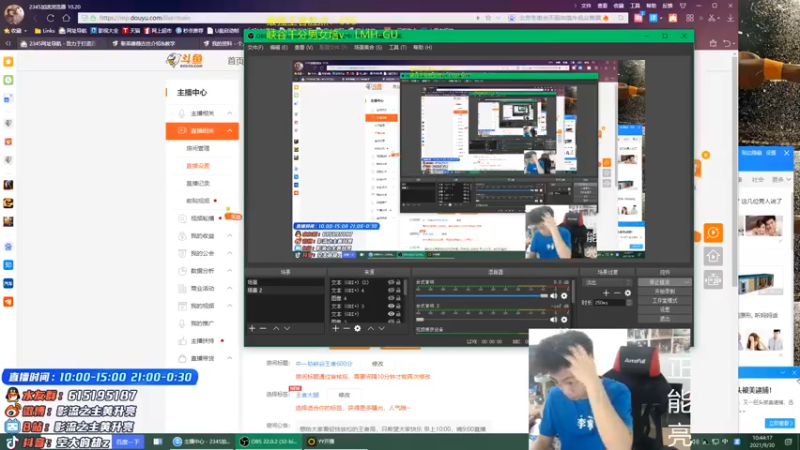Select 场景 2 in the OBS scenes list

point(285,290)
